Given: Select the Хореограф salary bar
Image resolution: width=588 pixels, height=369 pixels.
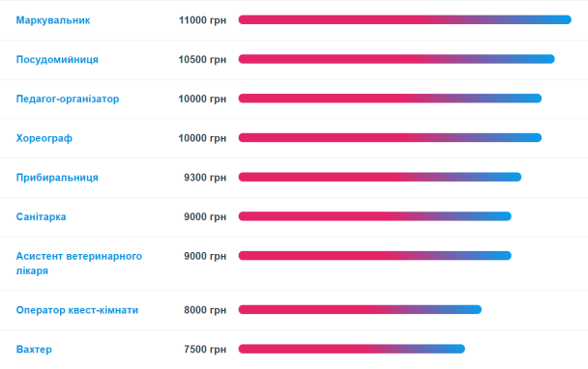Looking at the screenshot, I should 390,137.
